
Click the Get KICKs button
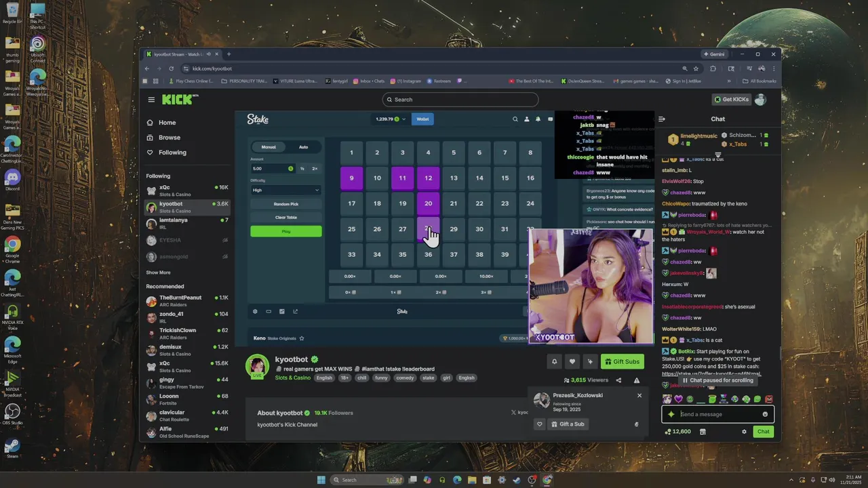click(732, 100)
